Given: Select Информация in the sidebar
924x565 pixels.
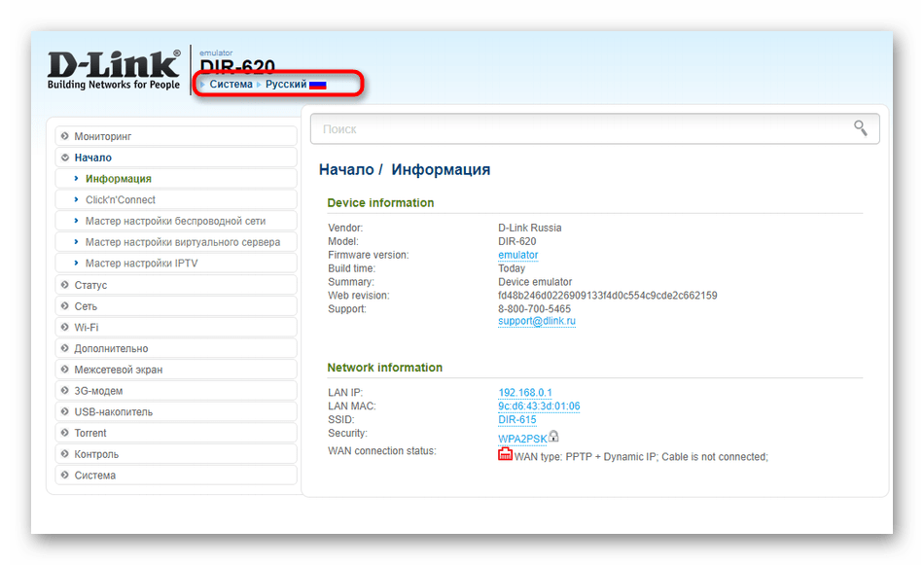Looking at the screenshot, I should tap(176, 179).
